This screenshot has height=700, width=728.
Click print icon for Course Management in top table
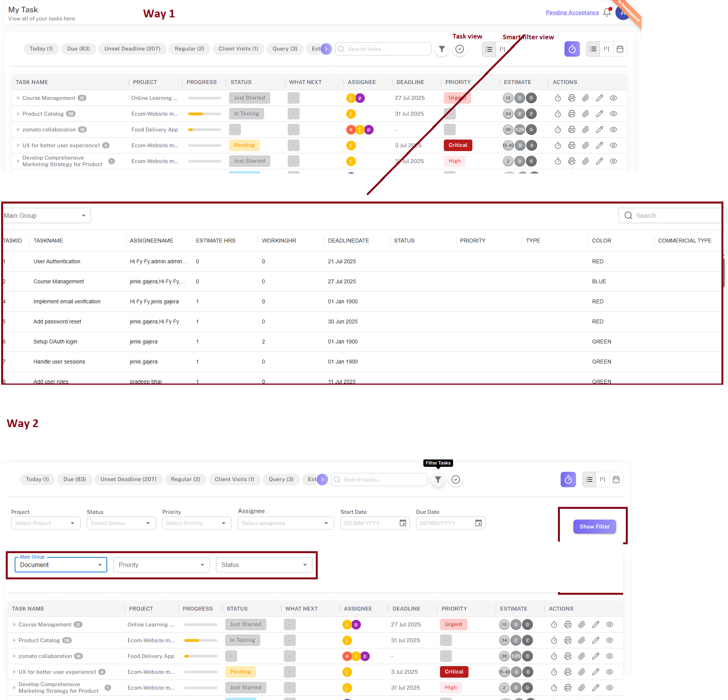(x=572, y=98)
